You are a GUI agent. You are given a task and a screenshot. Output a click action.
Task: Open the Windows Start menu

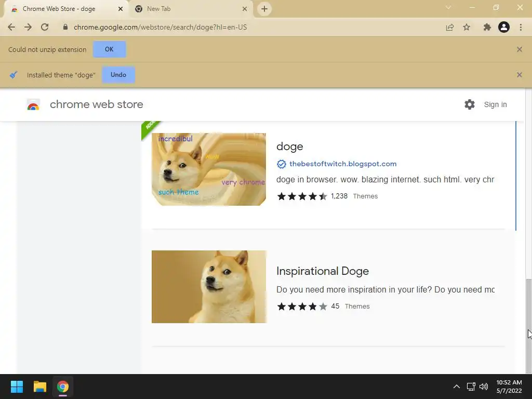[17, 387]
